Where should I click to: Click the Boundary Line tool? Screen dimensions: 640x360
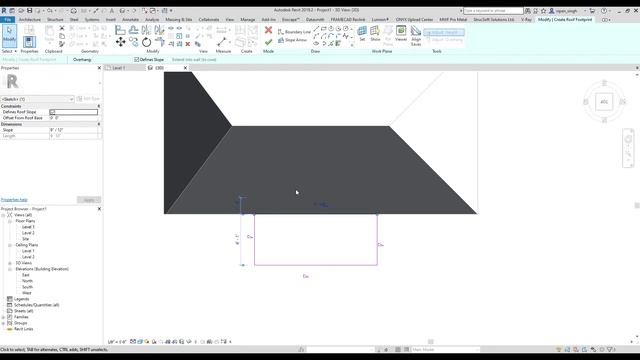pyautogui.click(x=294, y=32)
